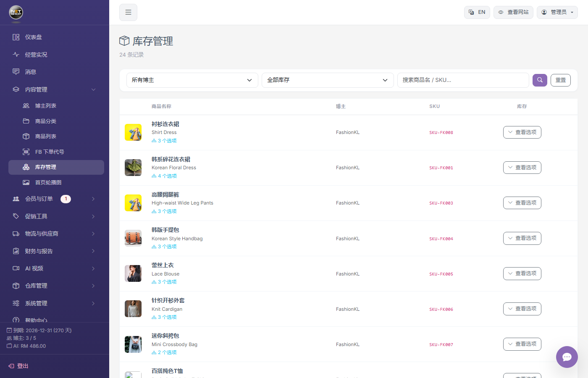Click the SKU column header
This screenshot has height=378, width=588.
point(435,107)
